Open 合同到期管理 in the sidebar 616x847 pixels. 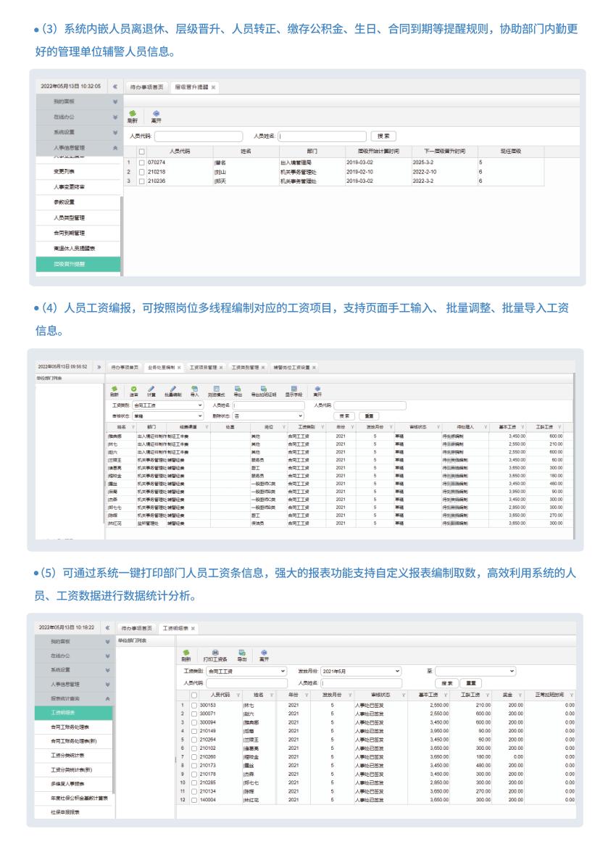[70, 233]
